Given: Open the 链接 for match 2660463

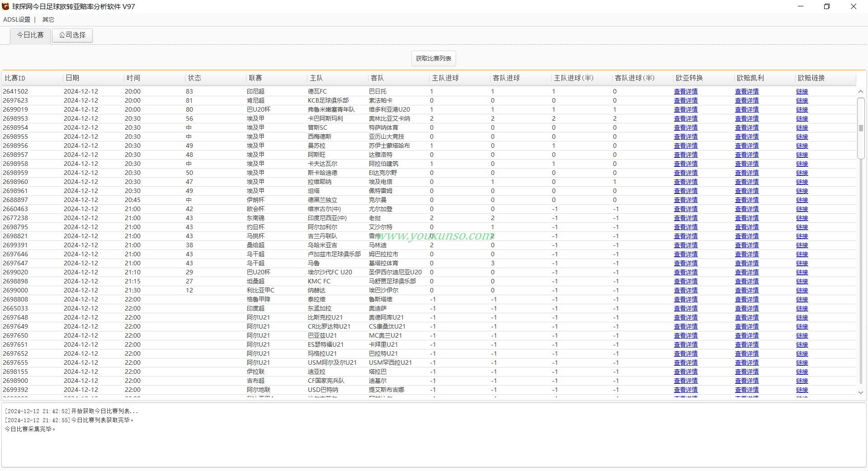Looking at the screenshot, I should (802, 209).
